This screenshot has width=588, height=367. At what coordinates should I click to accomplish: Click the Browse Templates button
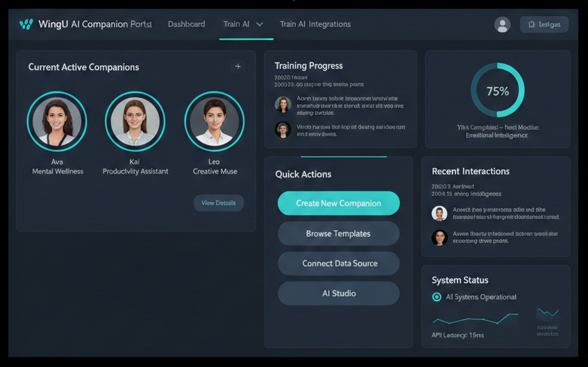pyautogui.click(x=338, y=234)
